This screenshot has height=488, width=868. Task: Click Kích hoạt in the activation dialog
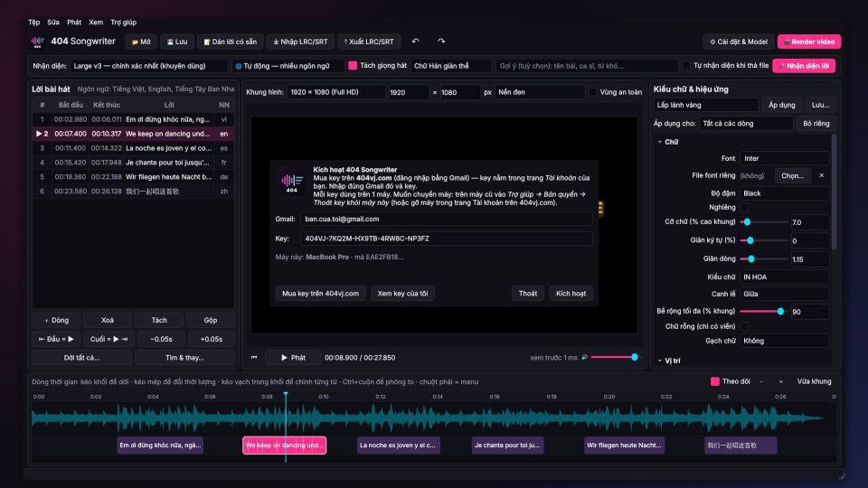(x=571, y=293)
